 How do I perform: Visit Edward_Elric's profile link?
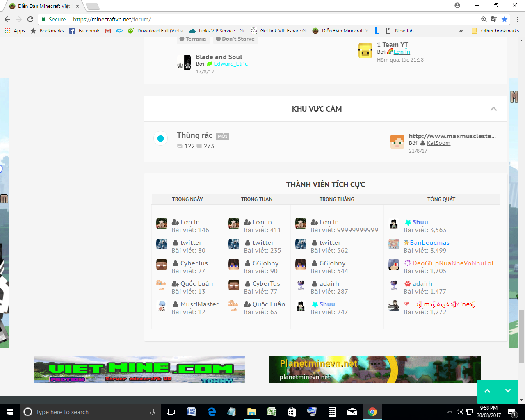(x=231, y=64)
